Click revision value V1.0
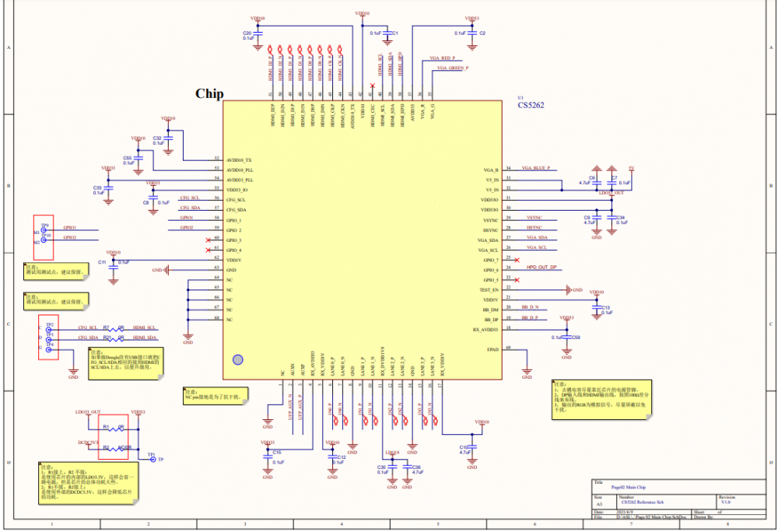The image size is (778, 532). pyautogui.click(x=726, y=502)
